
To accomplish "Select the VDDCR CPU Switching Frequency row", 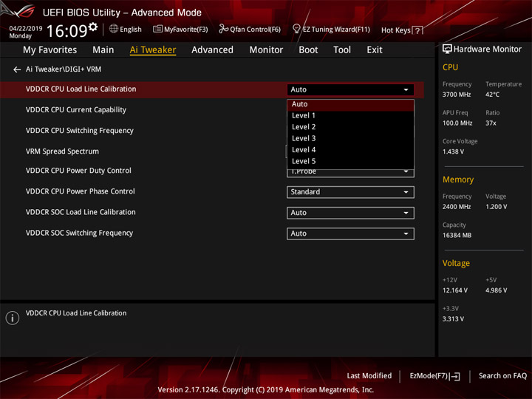I will click(x=80, y=131).
